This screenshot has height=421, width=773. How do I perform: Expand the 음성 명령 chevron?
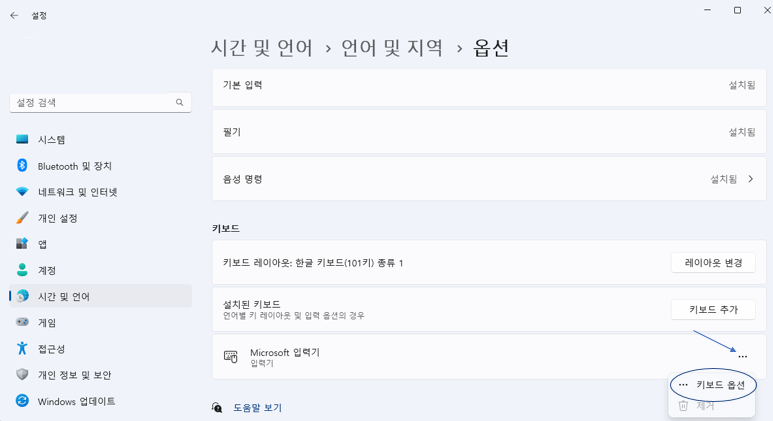coord(751,179)
